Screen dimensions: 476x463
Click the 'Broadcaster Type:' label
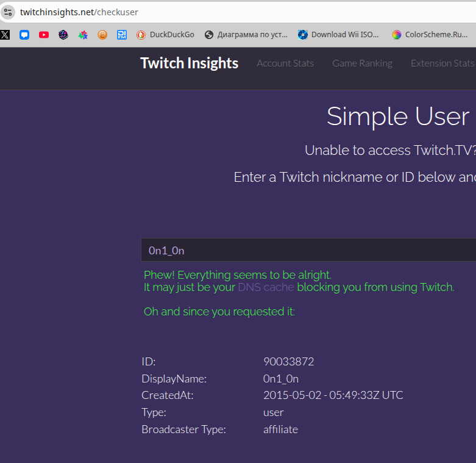[183, 429]
